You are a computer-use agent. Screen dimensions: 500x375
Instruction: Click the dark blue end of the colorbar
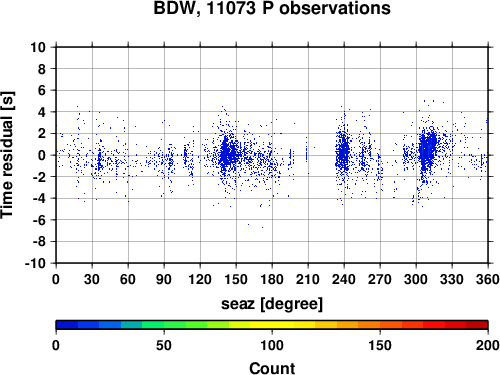[67, 325]
